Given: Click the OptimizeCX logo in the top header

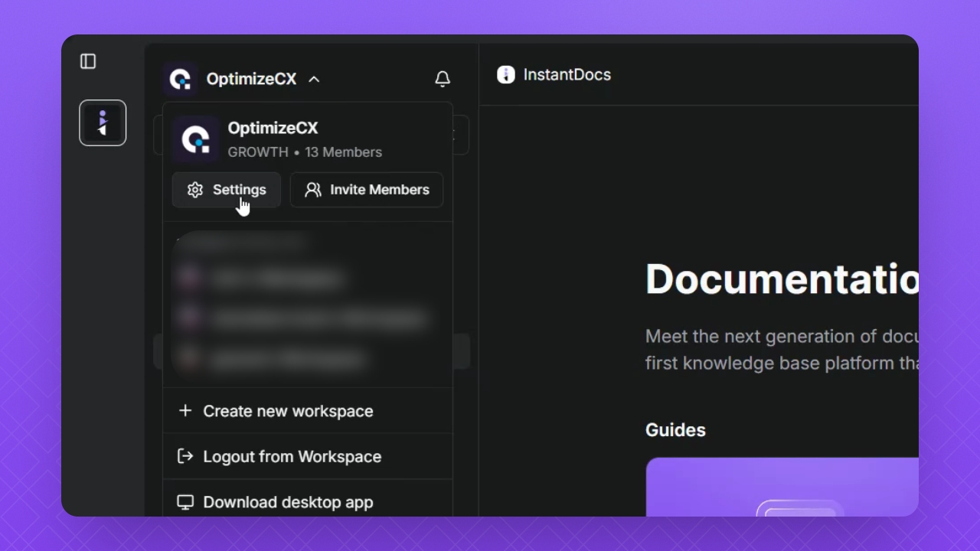Looking at the screenshot, I should 180,79.
